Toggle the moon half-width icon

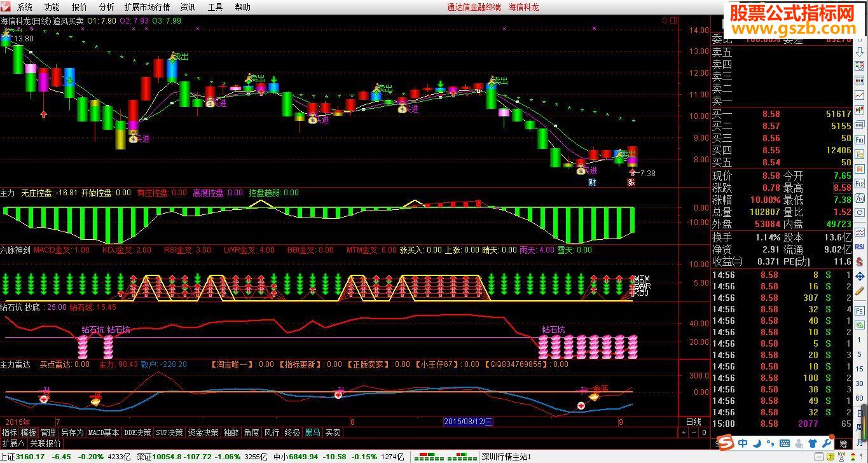[757, 443]
